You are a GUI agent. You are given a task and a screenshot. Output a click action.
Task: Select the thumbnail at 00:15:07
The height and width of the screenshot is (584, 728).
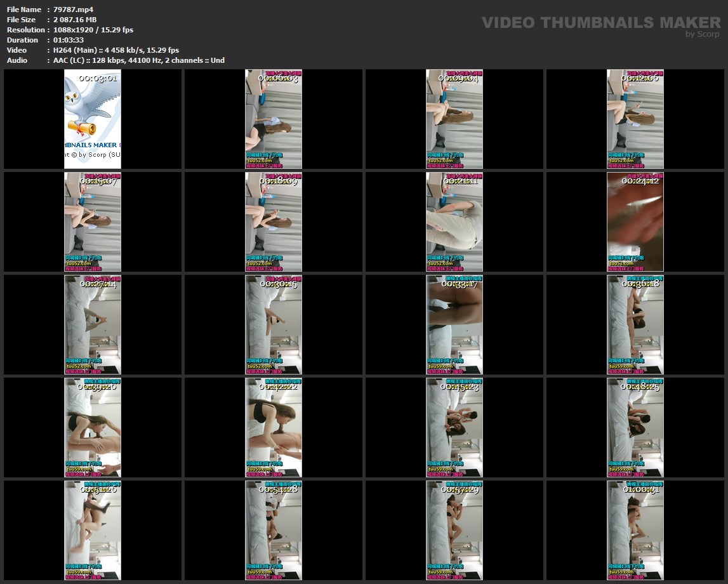(x=93, y=222)
